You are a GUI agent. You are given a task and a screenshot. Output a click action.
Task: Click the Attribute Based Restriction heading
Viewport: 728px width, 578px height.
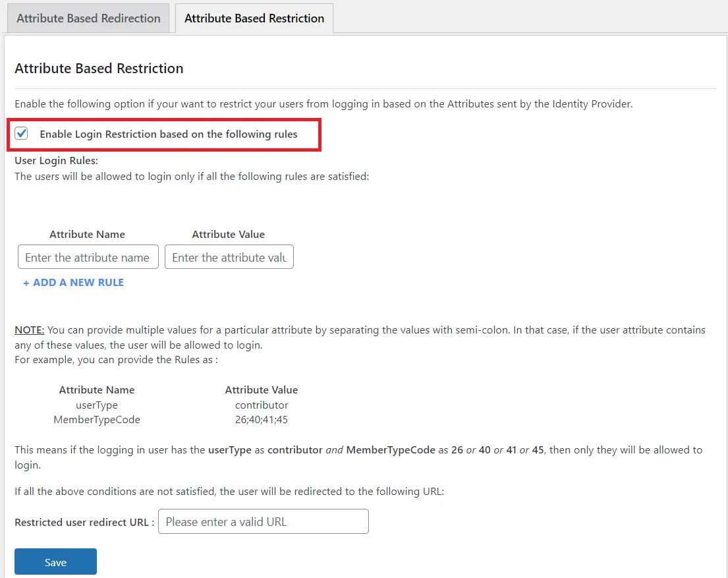[99, 69]
